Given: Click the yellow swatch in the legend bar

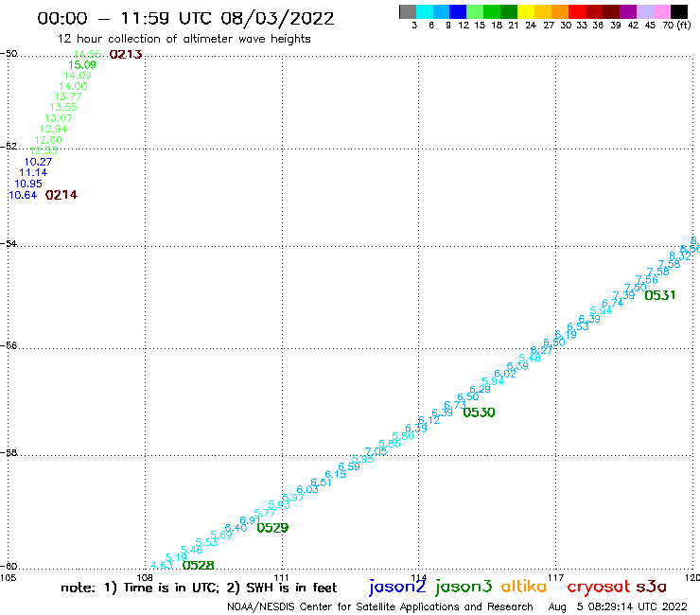Looking at the screenshot, I should coord(526,11).
